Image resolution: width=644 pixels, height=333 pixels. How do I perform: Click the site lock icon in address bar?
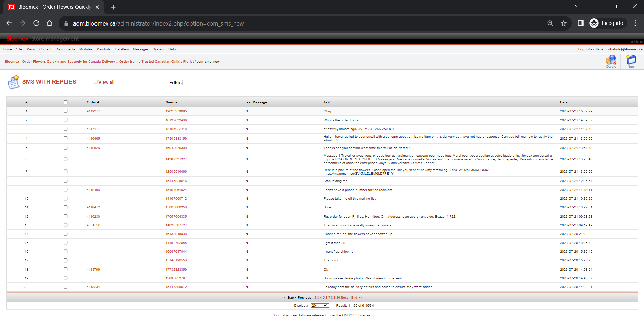(x=66, y=23)
